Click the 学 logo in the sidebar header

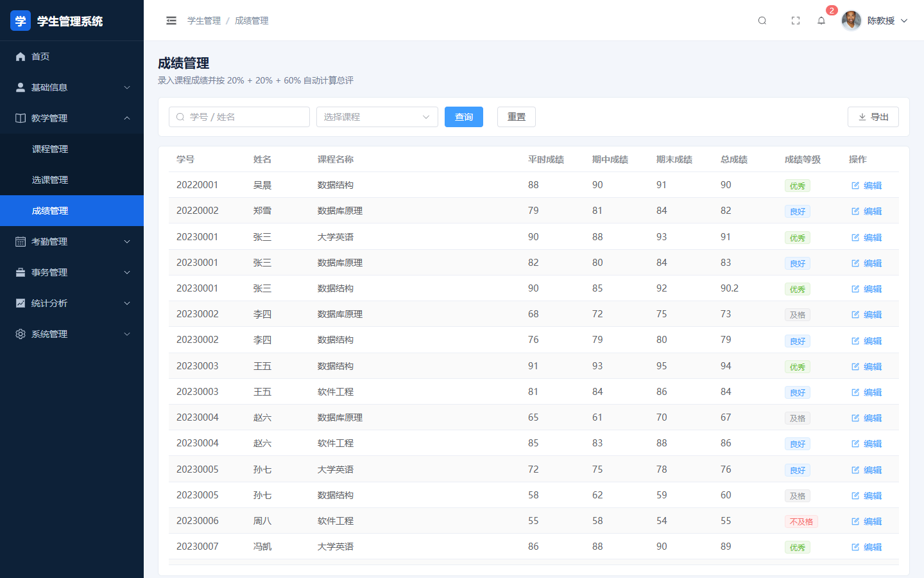tap(21, 21)
